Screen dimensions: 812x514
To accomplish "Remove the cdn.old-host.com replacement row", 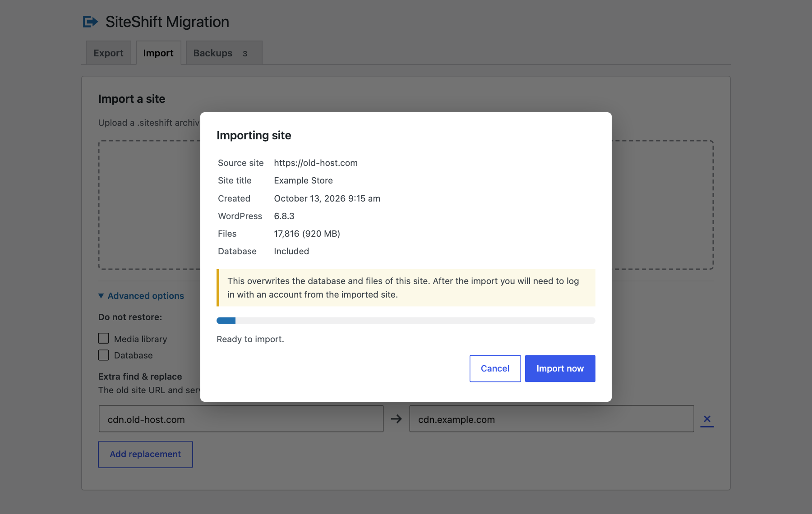I will point(707,419).
